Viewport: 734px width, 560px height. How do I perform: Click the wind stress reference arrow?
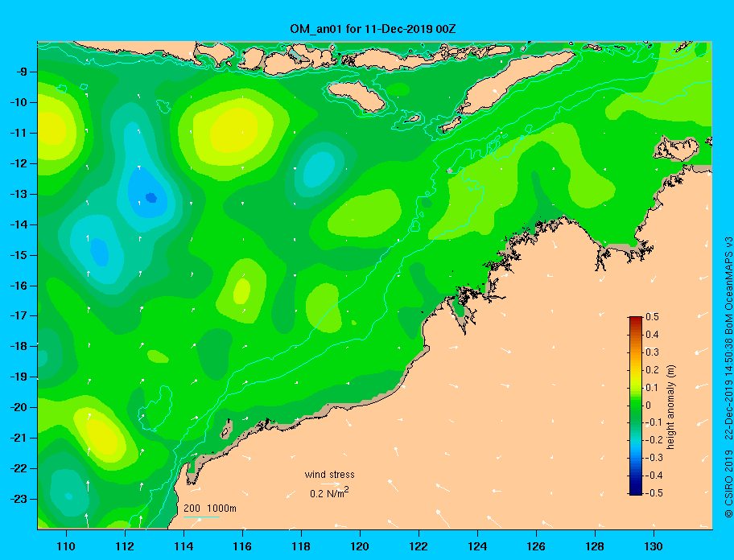point(331,484)
